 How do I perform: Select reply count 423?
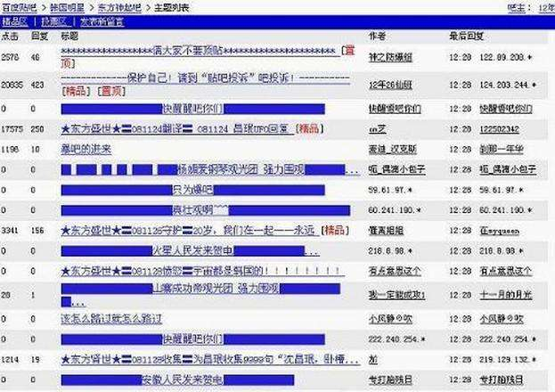37,85
